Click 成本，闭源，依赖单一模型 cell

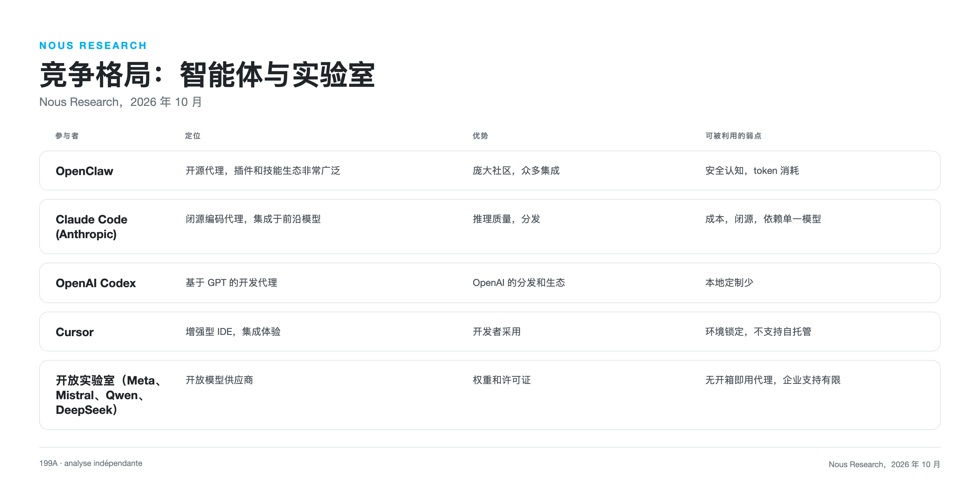coord(763,219)
